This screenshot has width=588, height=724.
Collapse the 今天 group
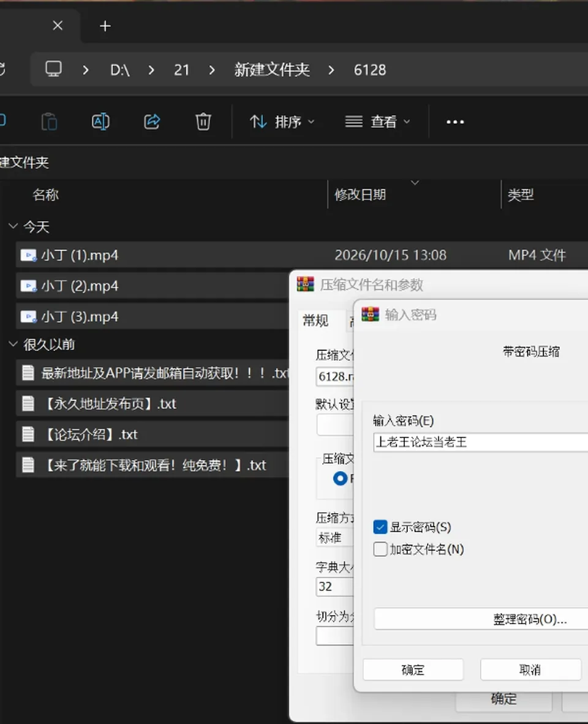tap(13, 226)
